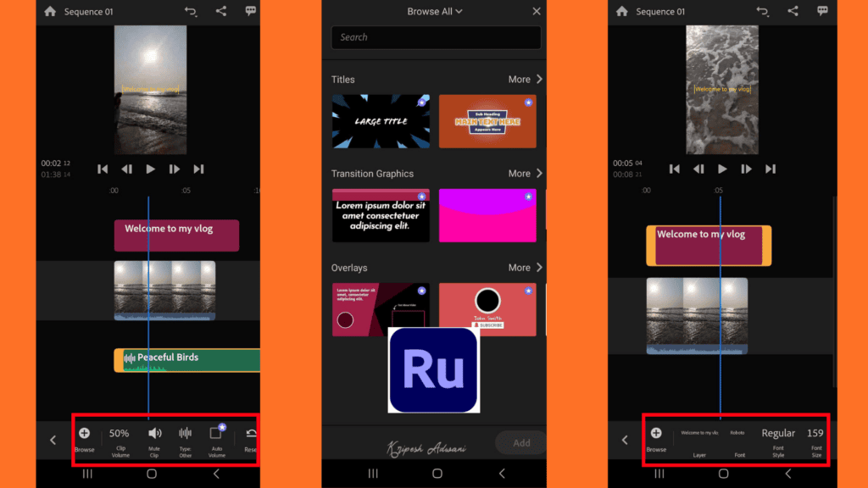Select the Browse icon to add media
The height and width of the screenshot is (488, 868).
point(84,435)
